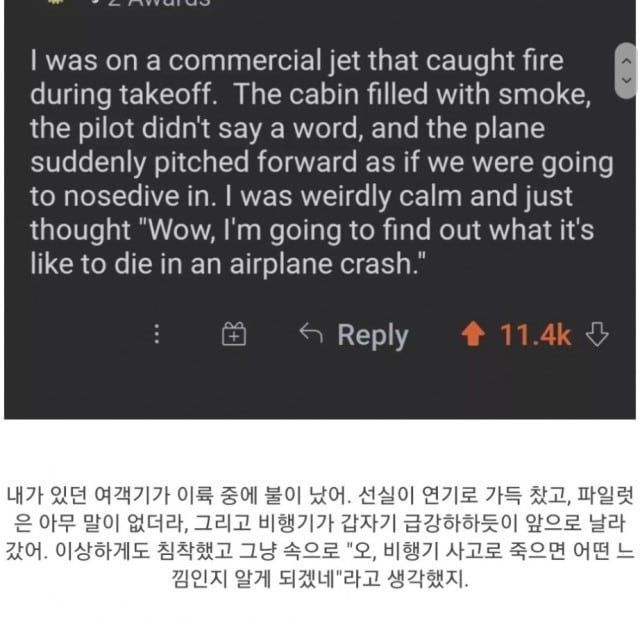Give an award with the gift icon
This screenshot has width=640, height=621.
(233, 336)
